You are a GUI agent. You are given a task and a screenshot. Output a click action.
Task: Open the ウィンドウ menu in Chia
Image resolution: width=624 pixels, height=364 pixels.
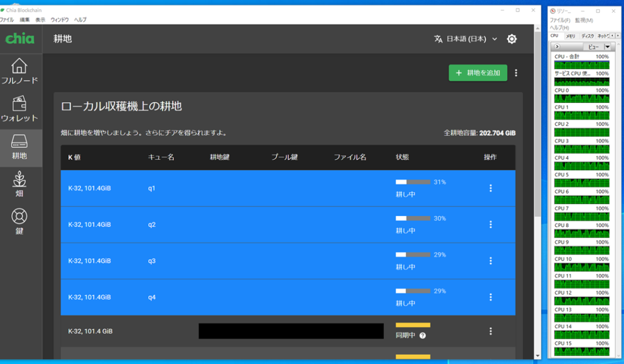pos(60,19)
